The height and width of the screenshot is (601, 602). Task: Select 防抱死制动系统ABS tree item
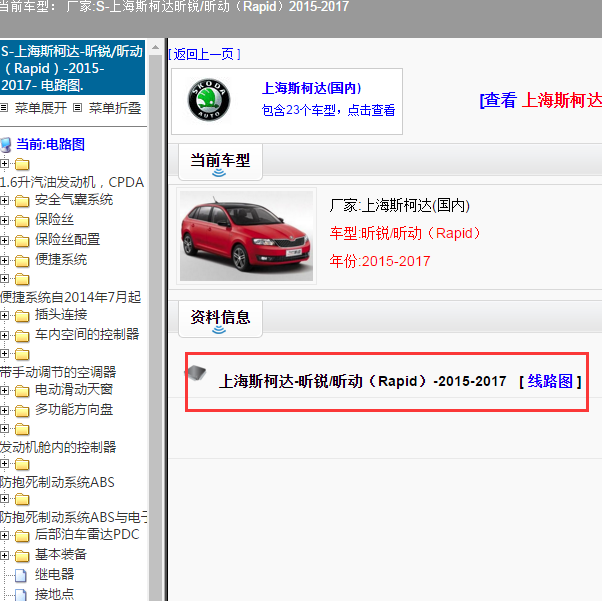point(57,482)
